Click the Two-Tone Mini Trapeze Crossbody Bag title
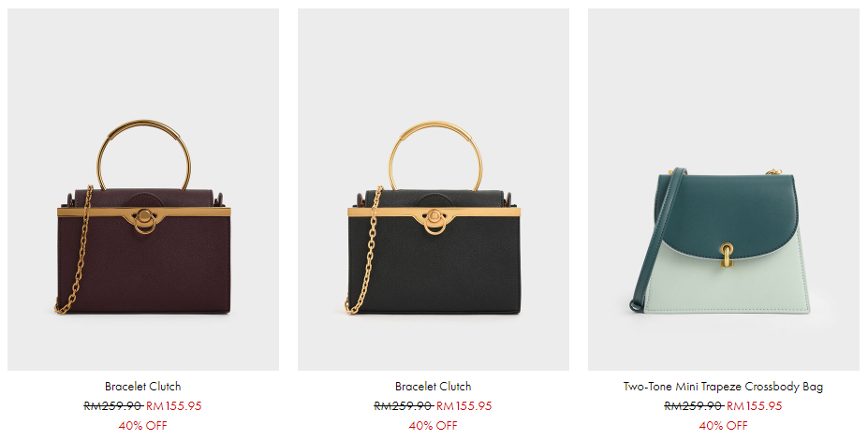Image resolution: width=868 pixels, height=440 pixels. [723, 387]
